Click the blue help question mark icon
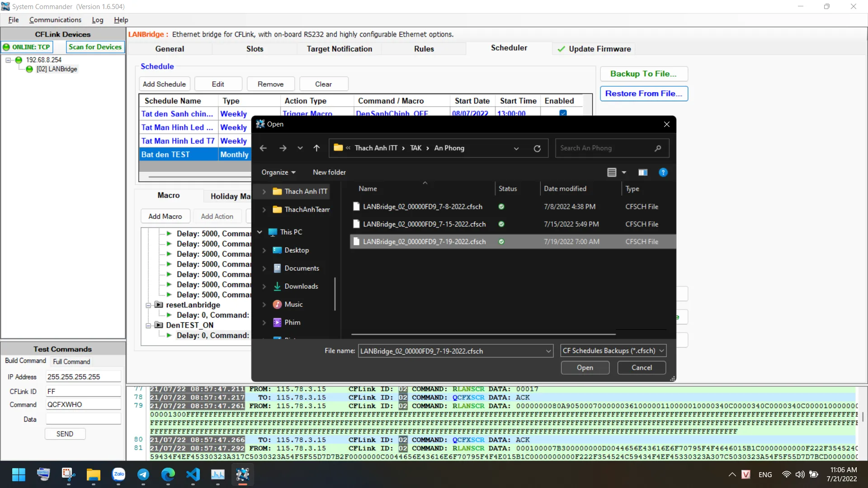The image size is (868, 488). [663, 172]
